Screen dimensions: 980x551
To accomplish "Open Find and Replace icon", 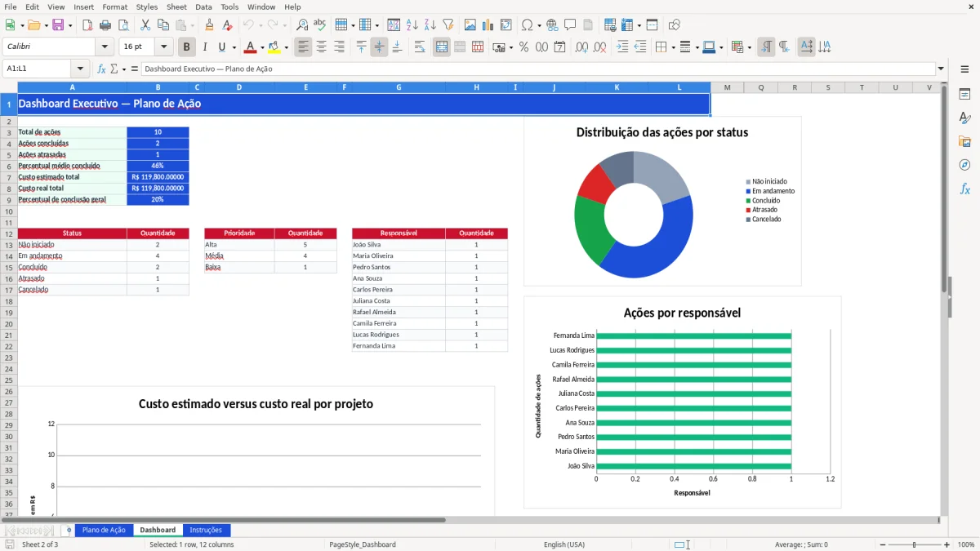I will [x=302, y=25].
